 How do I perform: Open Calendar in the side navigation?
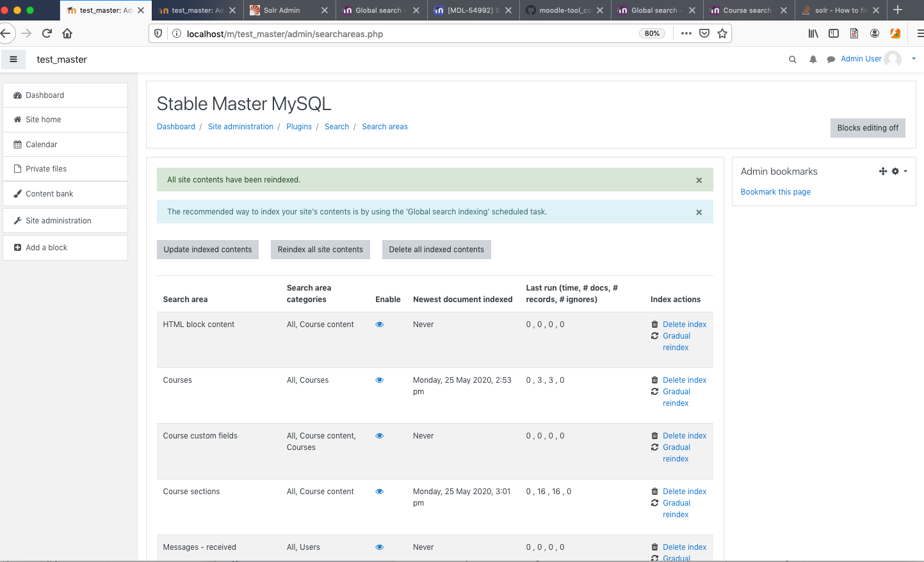pyautogui.click(x=65, y=145)
